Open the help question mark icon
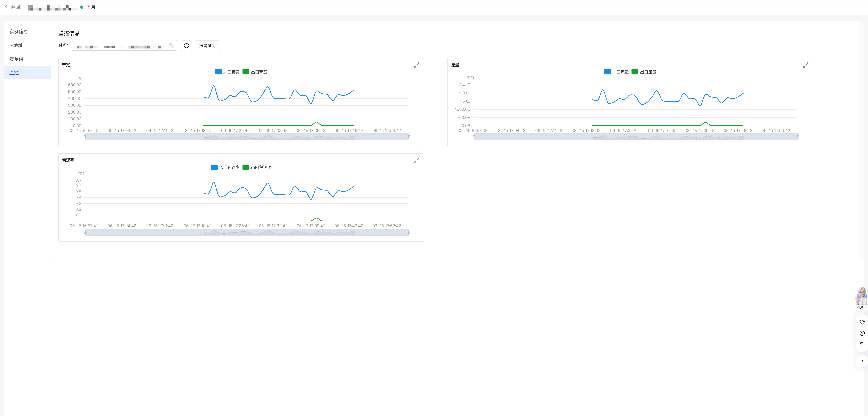Screen dimensions: 868x417 862,333
